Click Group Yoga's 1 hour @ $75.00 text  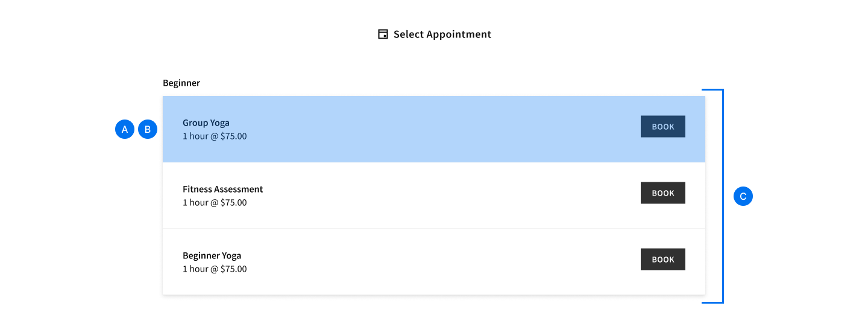215,136
